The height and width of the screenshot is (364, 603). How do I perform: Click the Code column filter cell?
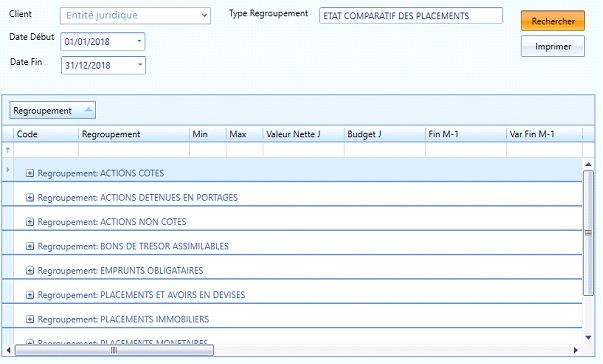[46, 150]
